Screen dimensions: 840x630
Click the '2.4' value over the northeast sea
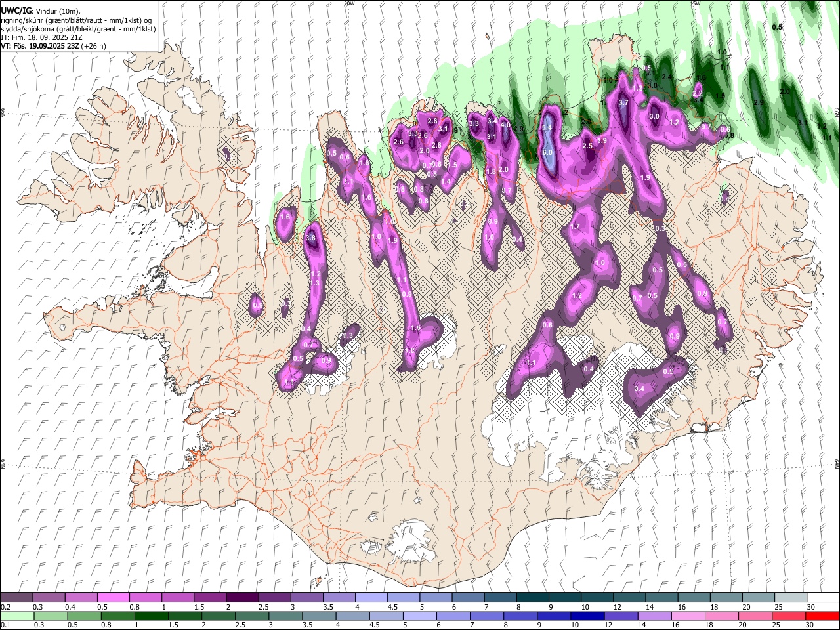coord(667,77)
